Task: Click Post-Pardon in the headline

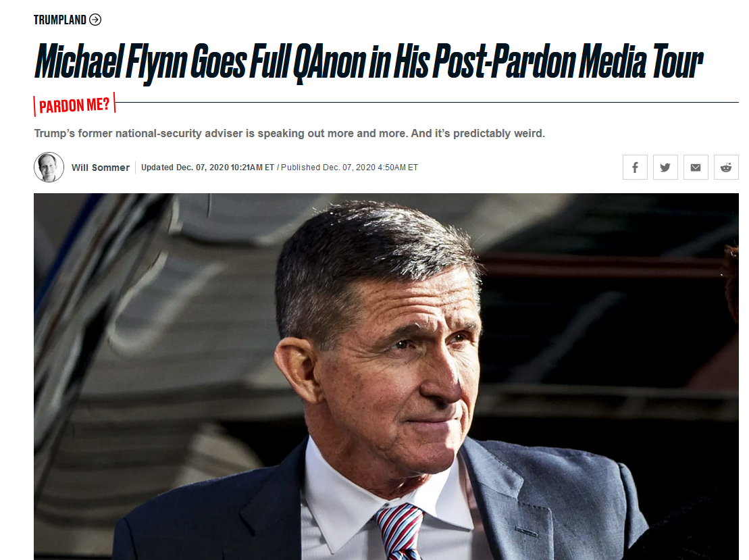Action: [x=503, y=62]
